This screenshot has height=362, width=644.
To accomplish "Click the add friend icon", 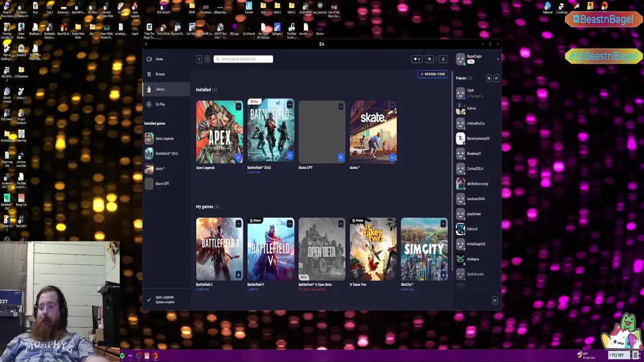I will pyautogui.click(x=496, y=78).
